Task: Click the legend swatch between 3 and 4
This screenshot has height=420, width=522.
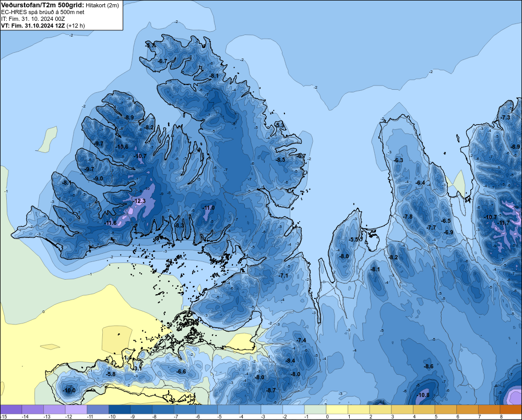Action: tap(402, 409)
